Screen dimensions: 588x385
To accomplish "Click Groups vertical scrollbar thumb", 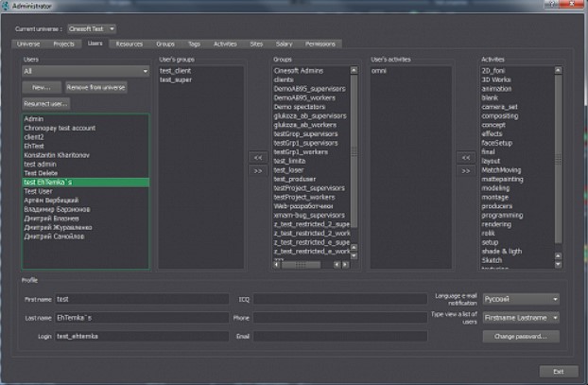I will (x=354, y=151).
